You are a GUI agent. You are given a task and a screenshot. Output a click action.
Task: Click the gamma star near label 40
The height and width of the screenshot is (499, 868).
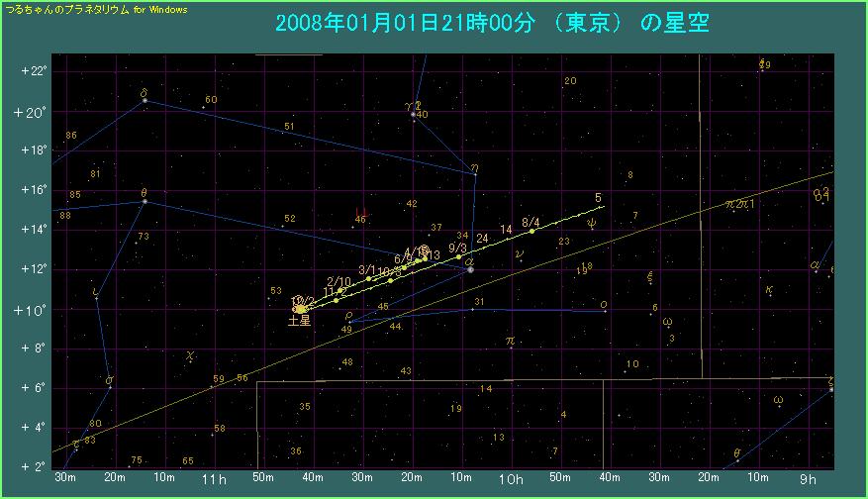coord(414,115)
